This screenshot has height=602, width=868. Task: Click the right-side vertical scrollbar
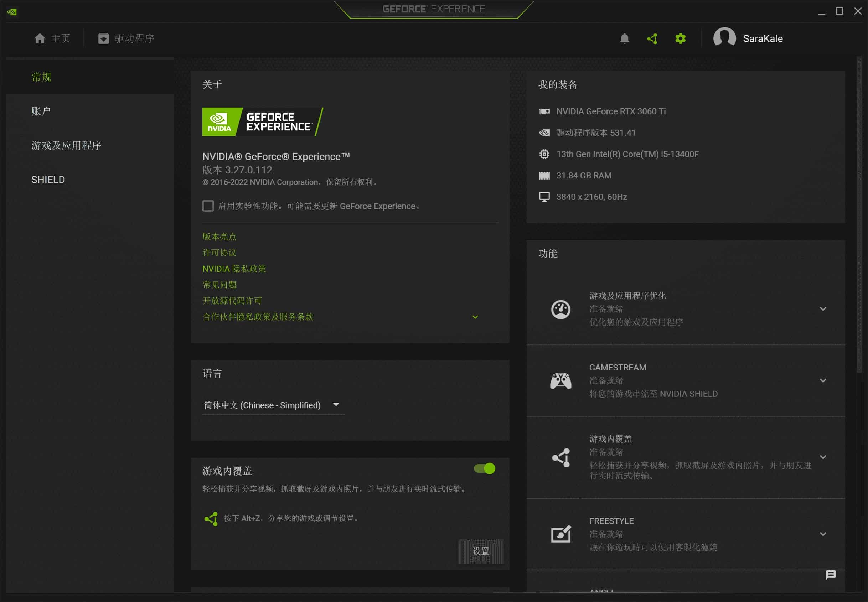coord(859,215)
